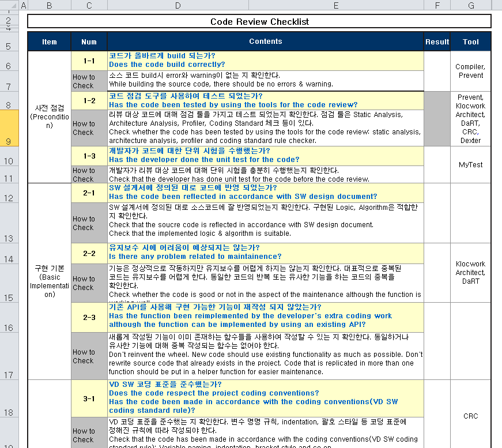Click the Code Review Checklist title cell

(x=259, y=22)
